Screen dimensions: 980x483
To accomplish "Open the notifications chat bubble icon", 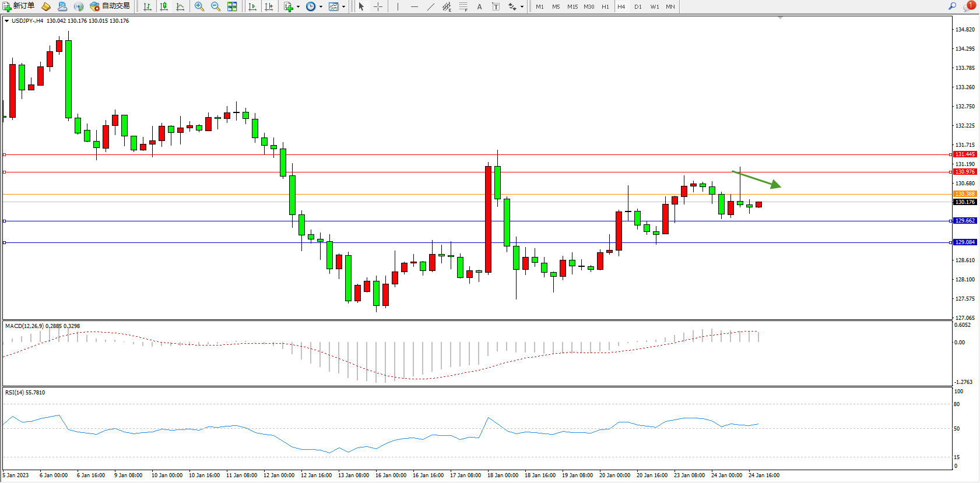I will tap(968, 6).
